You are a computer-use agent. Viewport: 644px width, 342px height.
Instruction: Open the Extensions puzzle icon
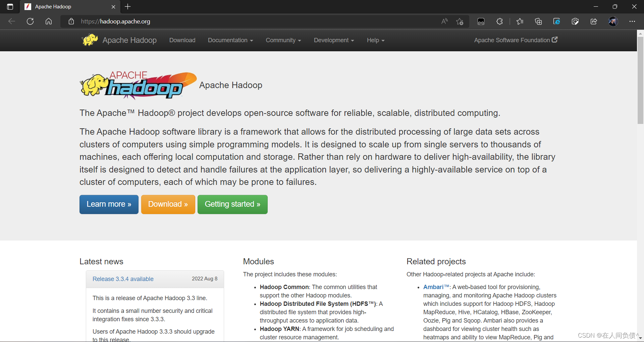[499, 21]
